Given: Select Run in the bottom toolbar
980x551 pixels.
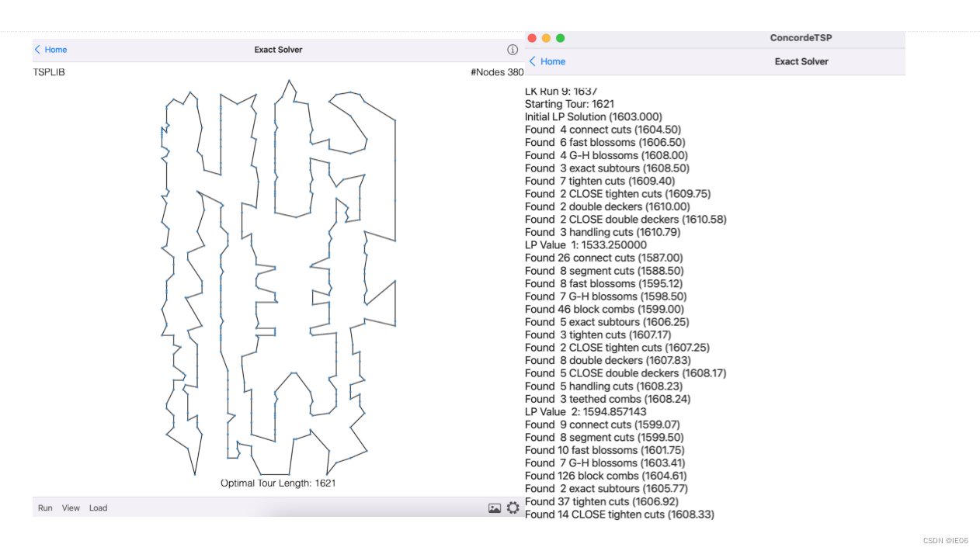Looking at the screenshot, I should 44,508.
